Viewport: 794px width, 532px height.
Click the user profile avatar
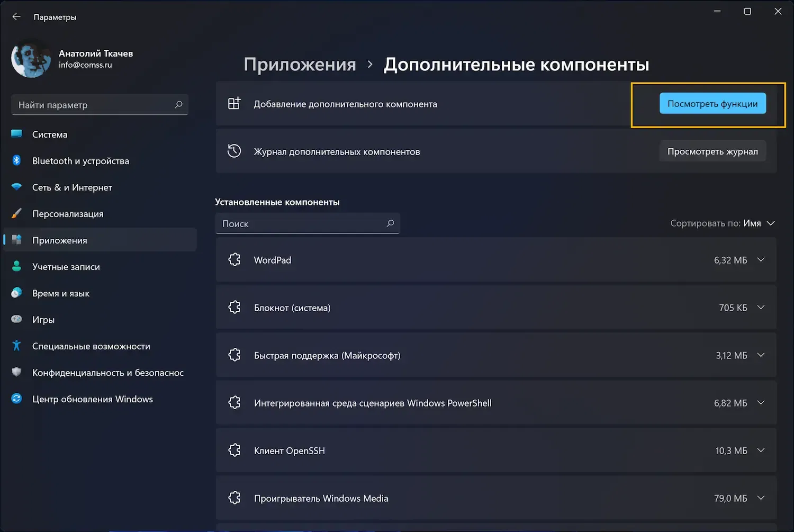coord(31,58)
